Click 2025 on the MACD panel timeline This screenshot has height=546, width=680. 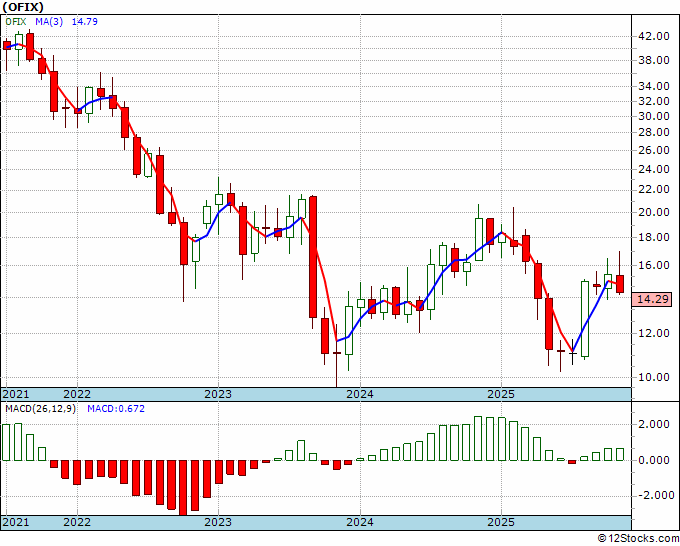click(x=501, y=522)
